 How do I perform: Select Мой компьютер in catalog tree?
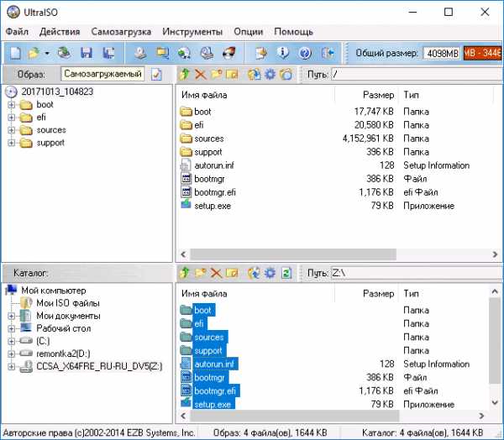click(x=54, y=291)
